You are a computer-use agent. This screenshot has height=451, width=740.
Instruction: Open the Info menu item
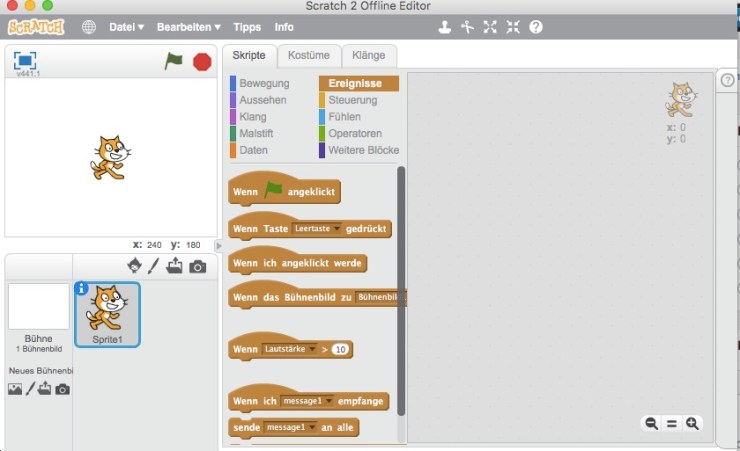pos(284,27)
